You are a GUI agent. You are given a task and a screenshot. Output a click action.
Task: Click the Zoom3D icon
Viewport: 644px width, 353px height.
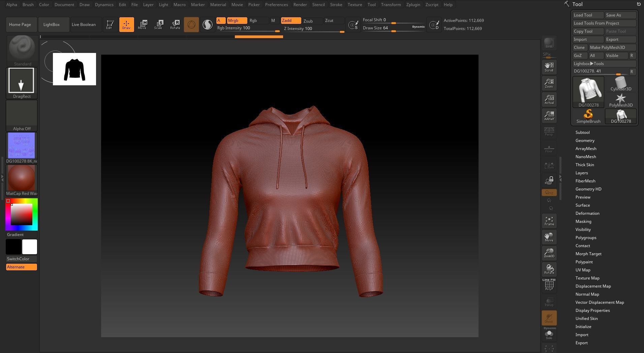[549, 253]
